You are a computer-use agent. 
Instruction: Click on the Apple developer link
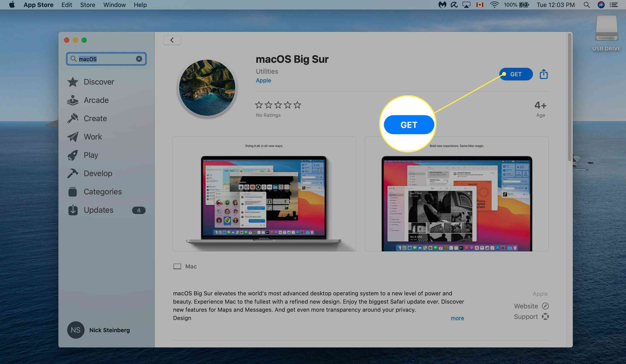click(x=263, y=81)
